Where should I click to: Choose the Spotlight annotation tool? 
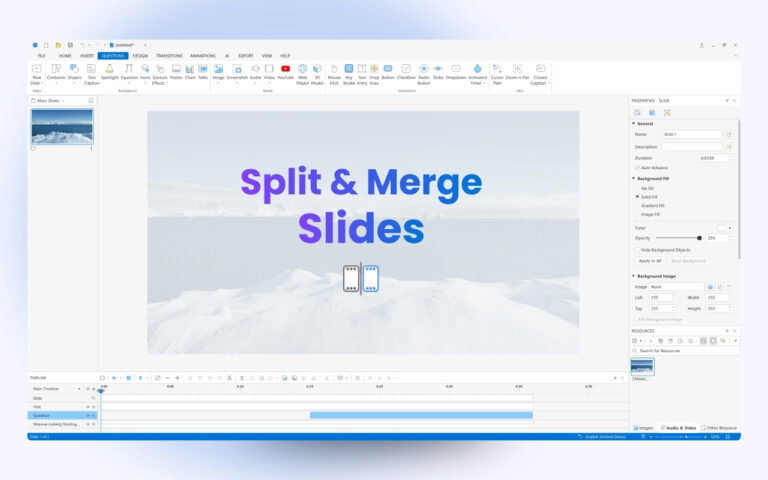coord(110,72)
